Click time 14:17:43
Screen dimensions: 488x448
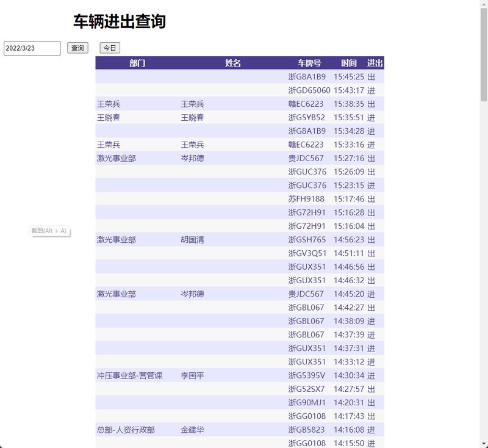[349, 416]
